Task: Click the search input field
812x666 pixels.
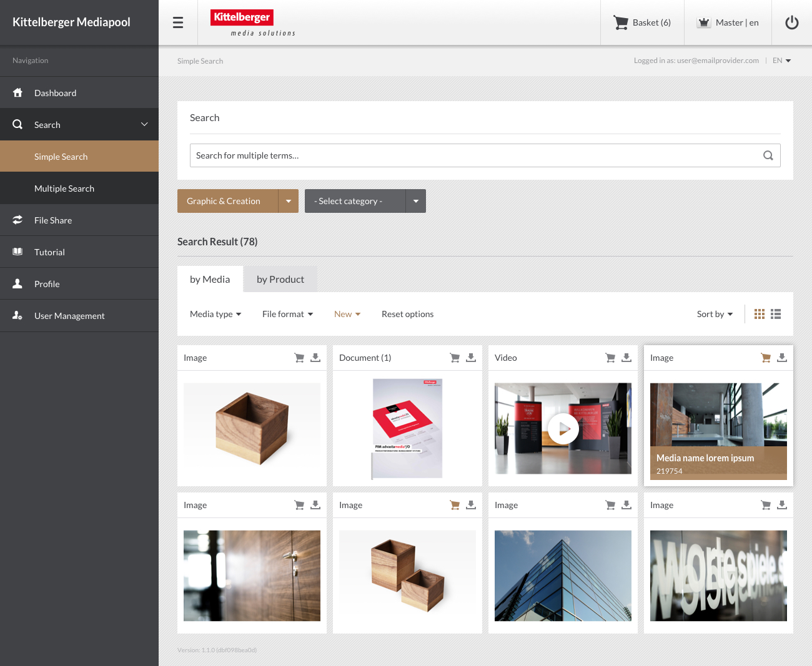Action: click(437, 155)
